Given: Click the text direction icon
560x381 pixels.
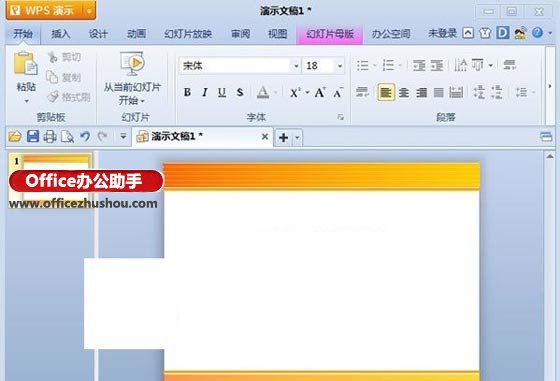Looking at the screenshot, I should point(460,65).
